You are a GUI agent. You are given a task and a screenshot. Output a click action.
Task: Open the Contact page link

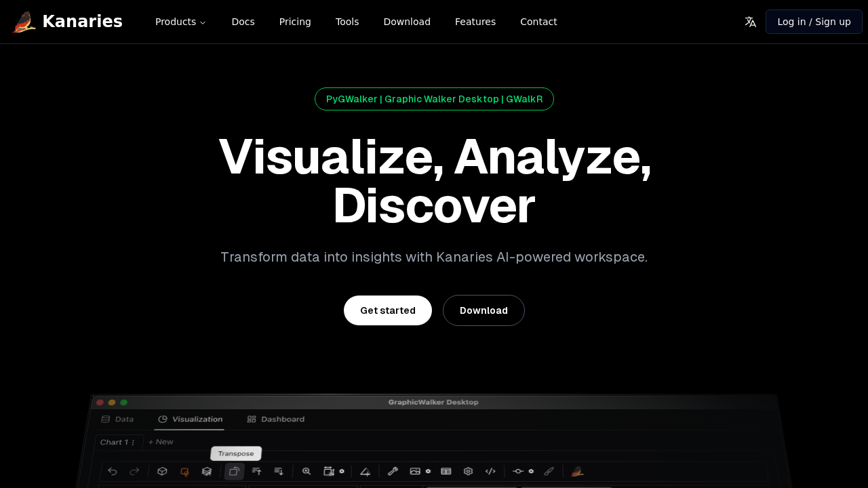[538, 22]
